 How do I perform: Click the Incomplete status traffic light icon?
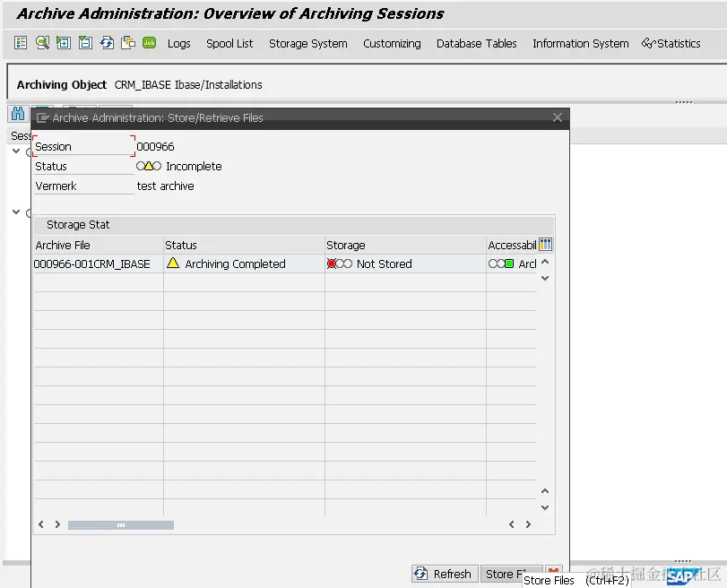pyautogui.click(x=149, y=166)
